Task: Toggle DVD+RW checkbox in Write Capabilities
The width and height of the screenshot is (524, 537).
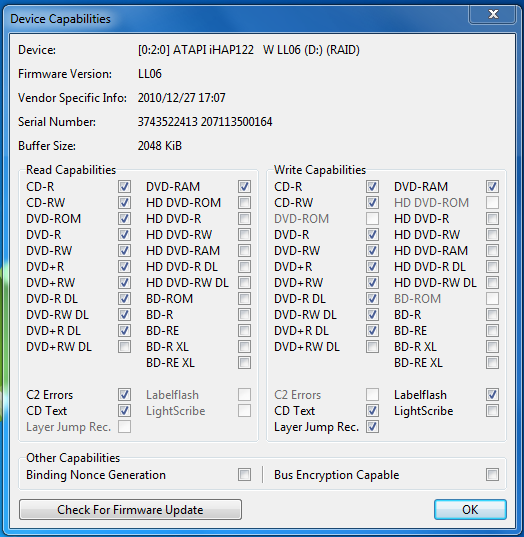Action: [x=372, y=283]
